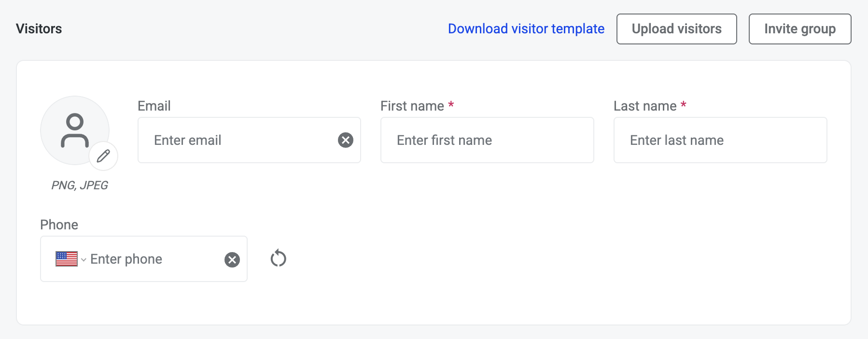
Task: Click the circular reset arrow icon
Action: click(279, 258)
